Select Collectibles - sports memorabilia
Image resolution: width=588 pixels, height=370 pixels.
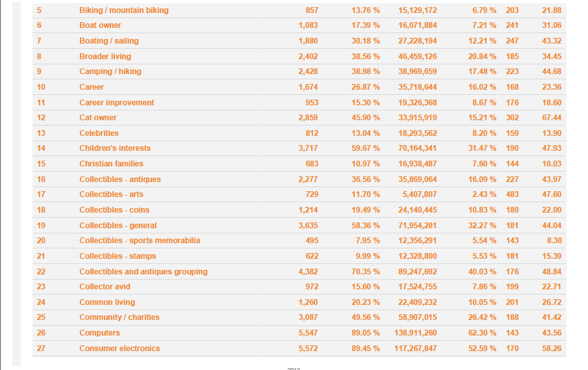[140, 240]
